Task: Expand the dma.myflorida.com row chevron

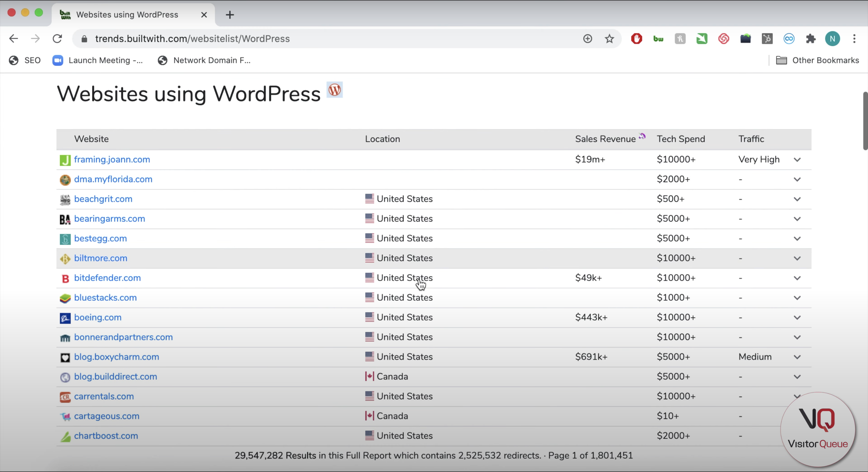Action: [797, 179]
